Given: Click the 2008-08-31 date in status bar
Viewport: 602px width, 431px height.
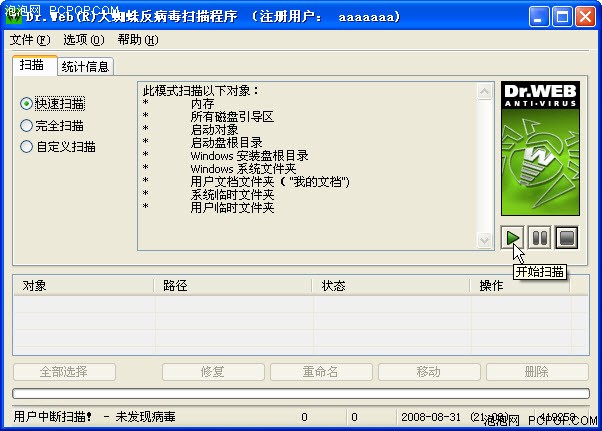Looking at the screenshot, I should point(431,417).
